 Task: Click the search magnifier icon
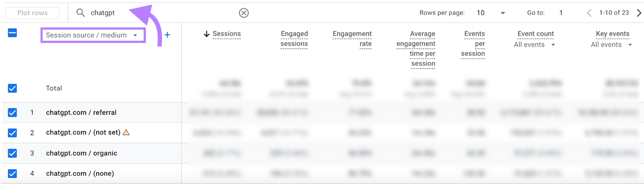pyautogui.click(x=80, y=13)
